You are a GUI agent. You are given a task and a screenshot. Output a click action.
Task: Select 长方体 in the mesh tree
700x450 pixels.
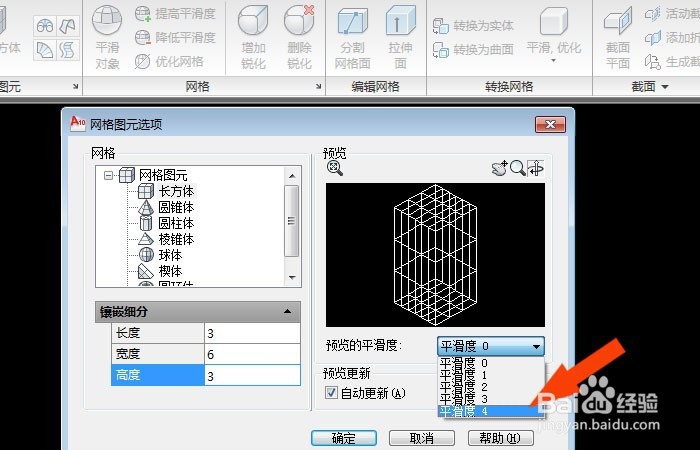(176, 192)
